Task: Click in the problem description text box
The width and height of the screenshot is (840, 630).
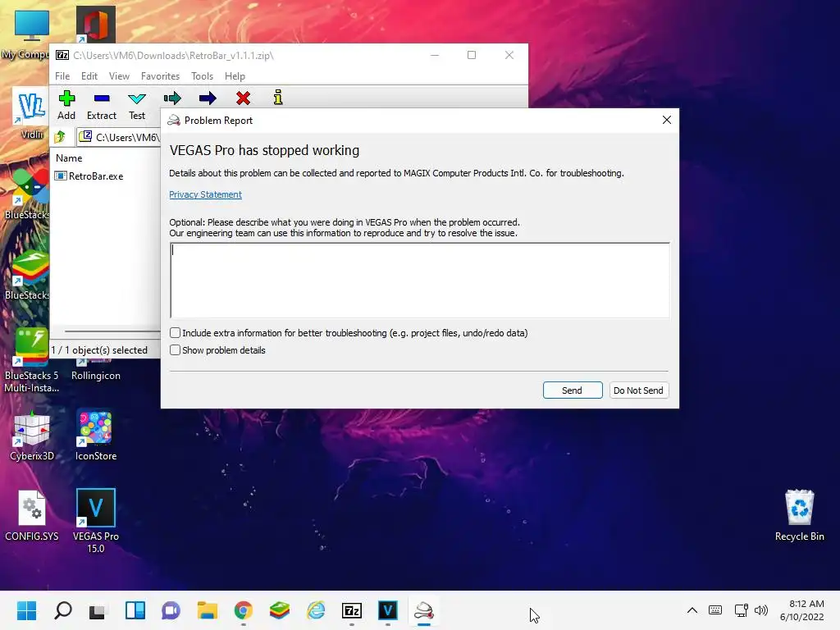Action: coord(419,281)
